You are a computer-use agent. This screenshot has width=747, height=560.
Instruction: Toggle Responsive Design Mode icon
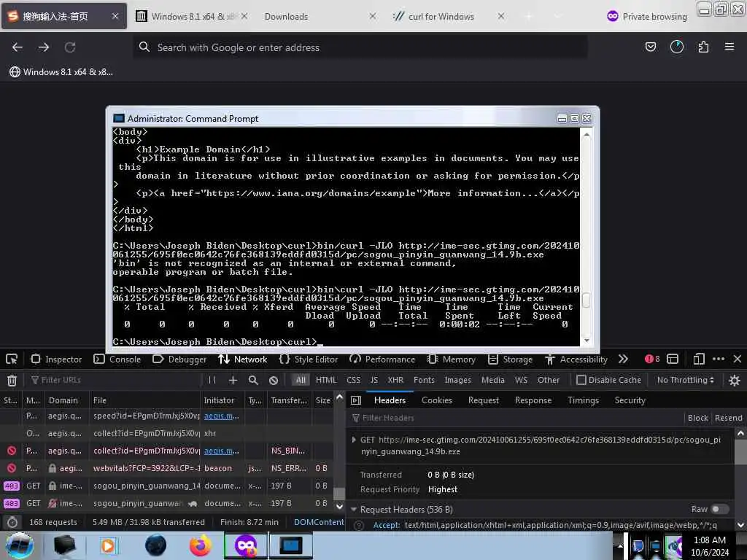pos(699,359)
